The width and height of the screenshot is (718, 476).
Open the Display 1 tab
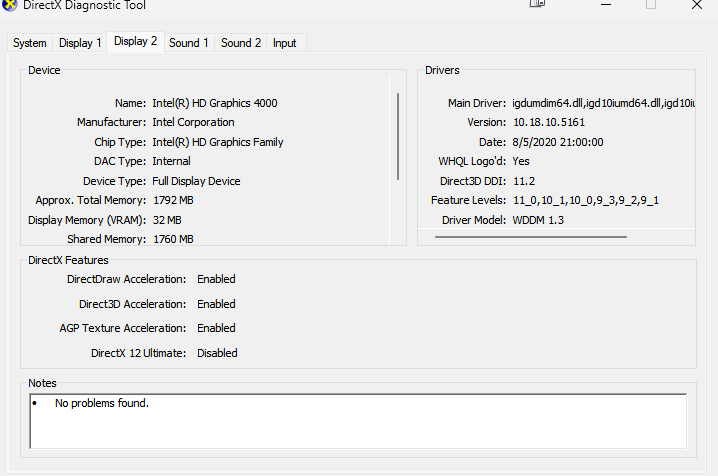(x=80, y=43)
